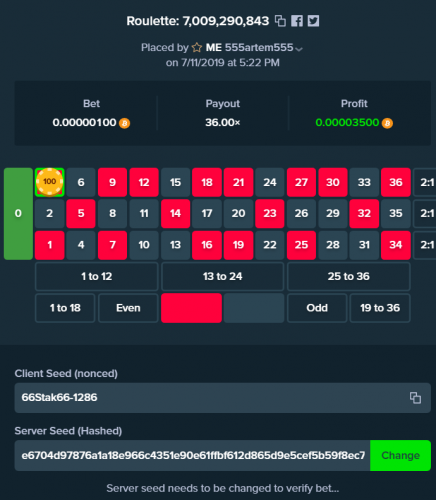Click the Change server seed button

[400, 455]
